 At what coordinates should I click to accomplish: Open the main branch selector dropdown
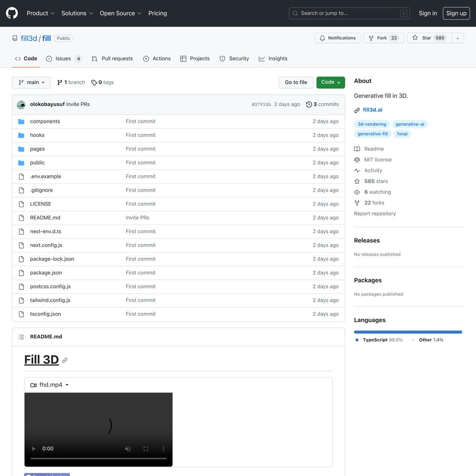coord(31,82)
